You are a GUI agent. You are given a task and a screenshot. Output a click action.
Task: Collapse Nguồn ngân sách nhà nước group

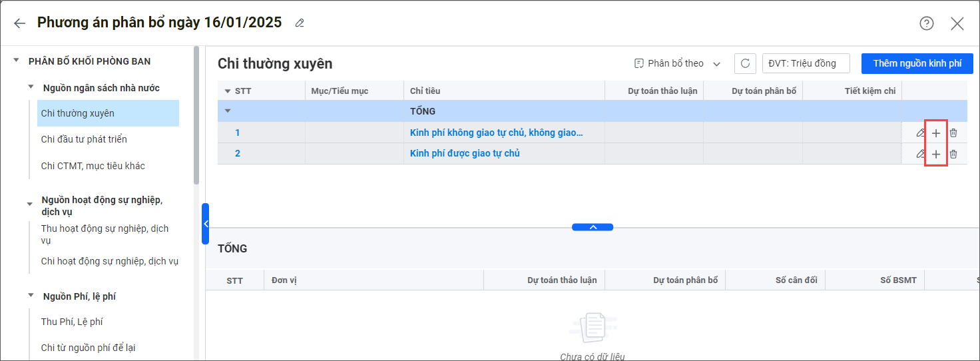click(30, 88)
